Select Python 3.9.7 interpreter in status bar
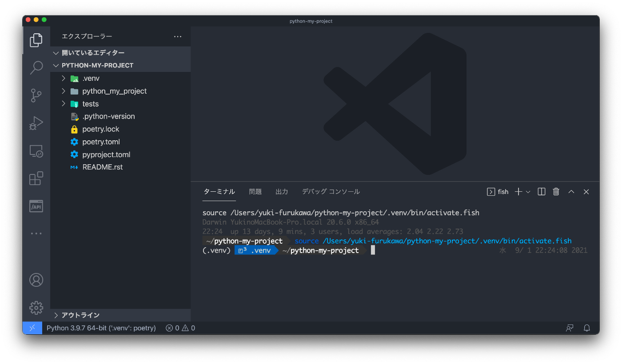 (101, 328)
